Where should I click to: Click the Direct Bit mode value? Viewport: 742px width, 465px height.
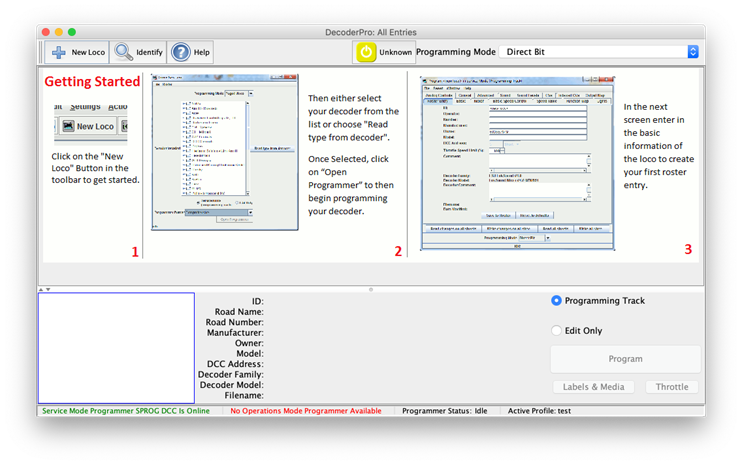pos(526,52)
